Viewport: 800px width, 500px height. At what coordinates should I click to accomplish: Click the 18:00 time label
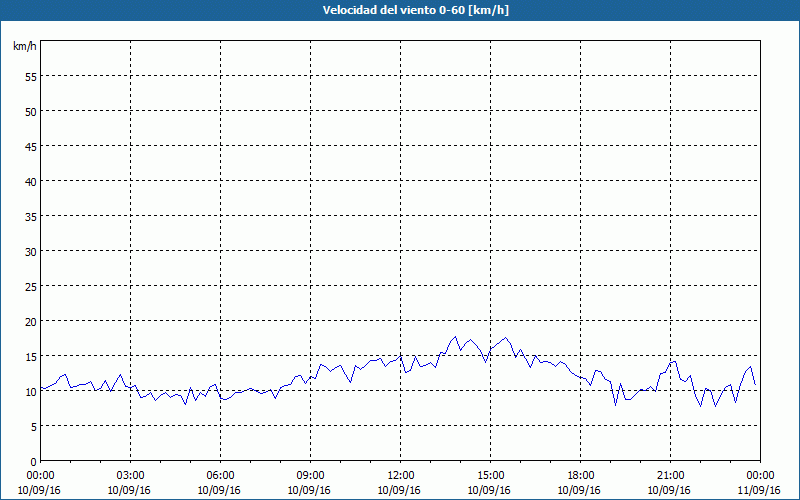click(581, 476)
